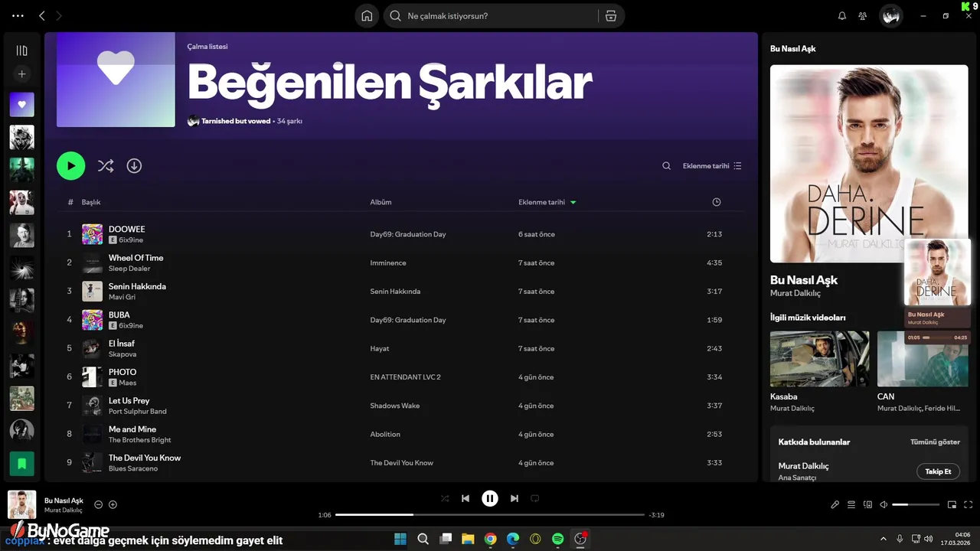Adjust volume slider in player bar
The width and height of the screenshot is (980, 551).
(916, 504)
